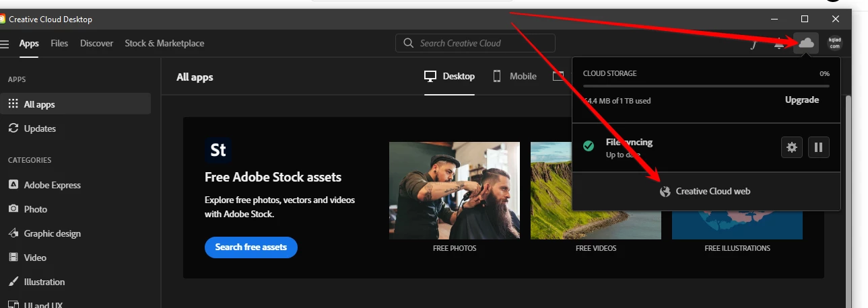Viewport: 868px width, 308px height.
Task: Minimize the Creative Cloud Desktop window
Action: click(774, 19)
